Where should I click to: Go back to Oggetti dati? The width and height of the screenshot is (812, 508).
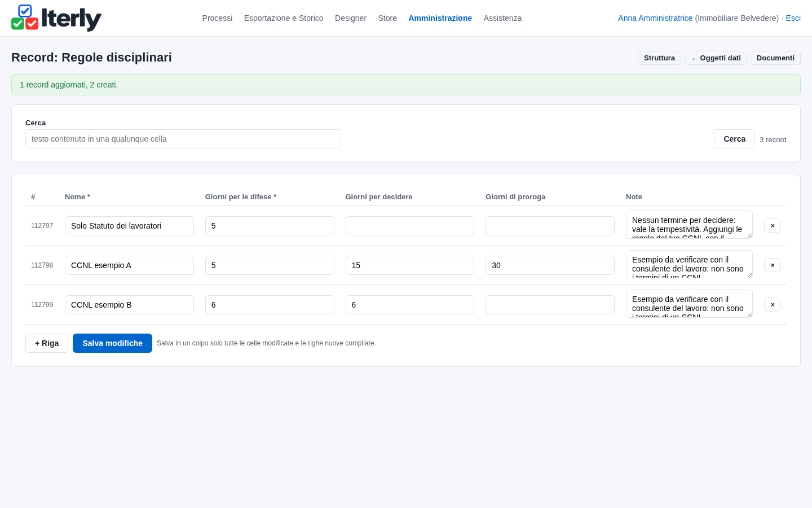point(716,58)
